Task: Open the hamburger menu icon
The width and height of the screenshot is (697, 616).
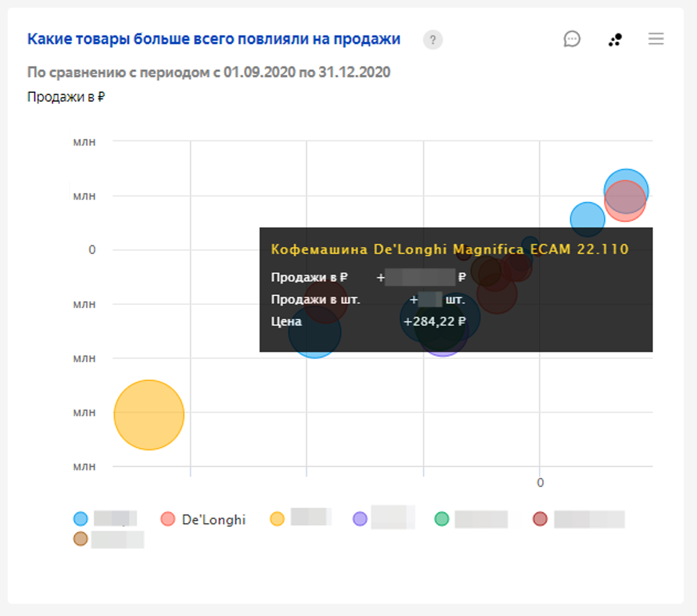Action: pos(656,39)
